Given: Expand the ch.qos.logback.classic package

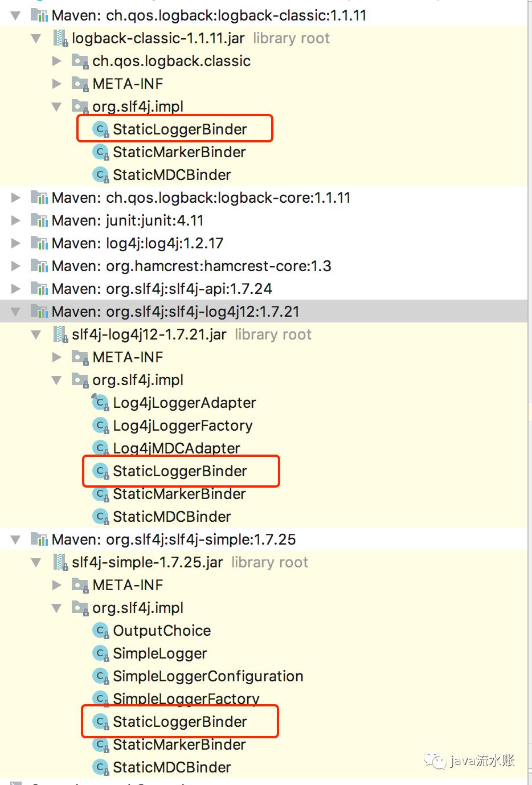Looking at the screenshot, I should tap(56, 61).
